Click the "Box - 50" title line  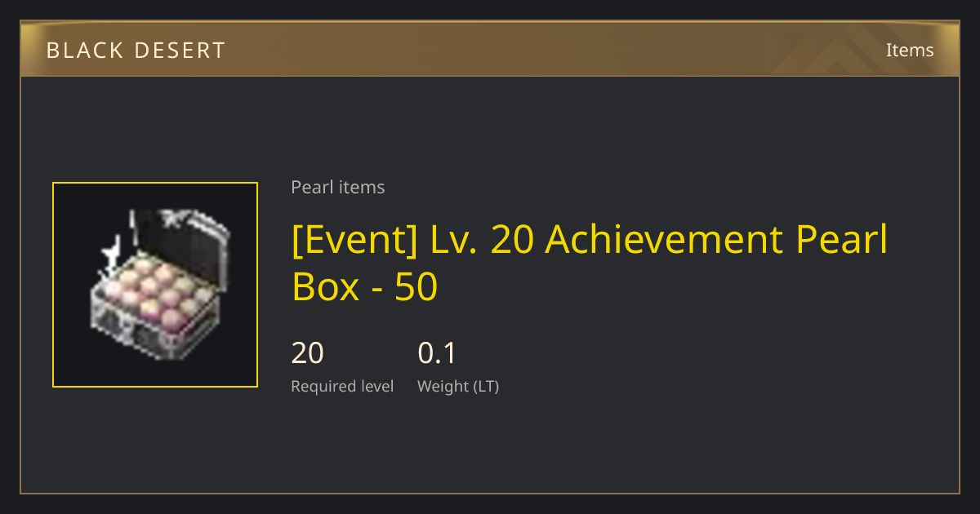point(365,287)
